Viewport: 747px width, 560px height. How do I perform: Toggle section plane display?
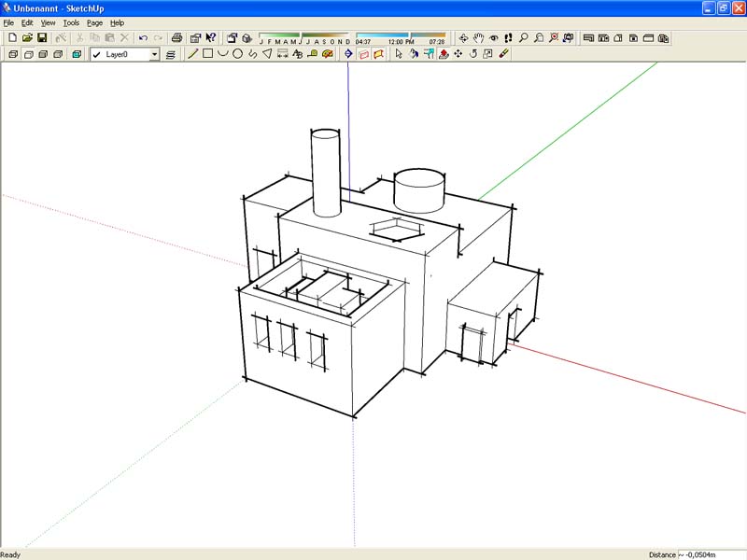click(x=363, y=54)
